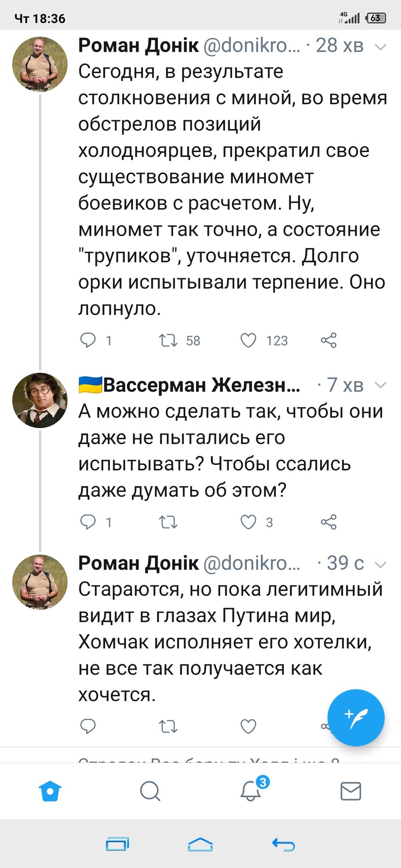Open the chevron menu on the 7 хв tweet
Viewport: 401px width, 868px height.
pyautogui.click(x=381, y=385)
